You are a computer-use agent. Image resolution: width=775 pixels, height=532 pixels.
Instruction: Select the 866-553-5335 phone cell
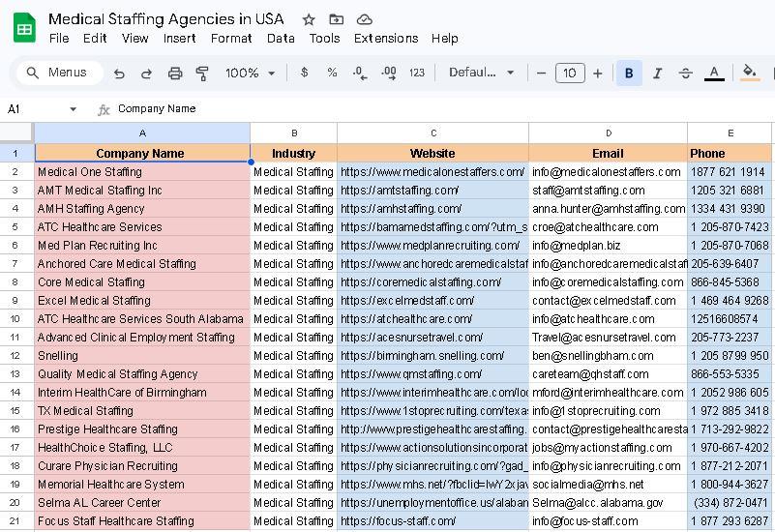click(730, 374)
